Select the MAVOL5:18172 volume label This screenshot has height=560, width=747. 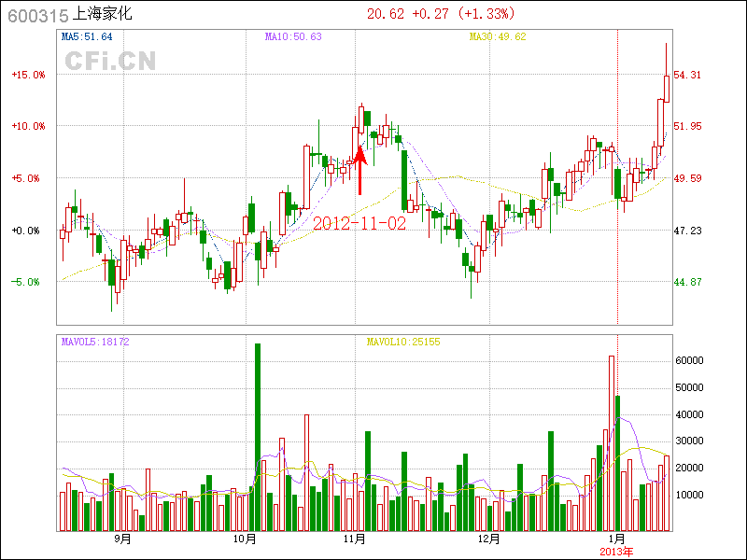click(95, 343)
